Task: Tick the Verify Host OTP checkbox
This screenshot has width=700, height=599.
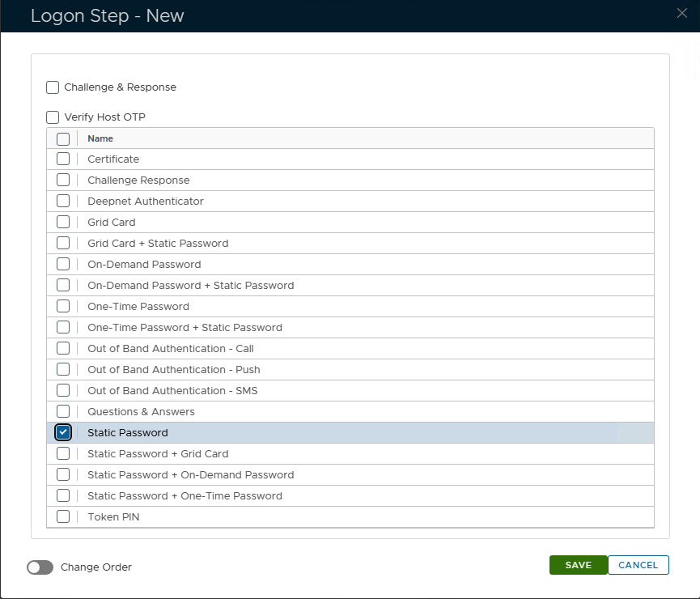Action: (53, 117)
